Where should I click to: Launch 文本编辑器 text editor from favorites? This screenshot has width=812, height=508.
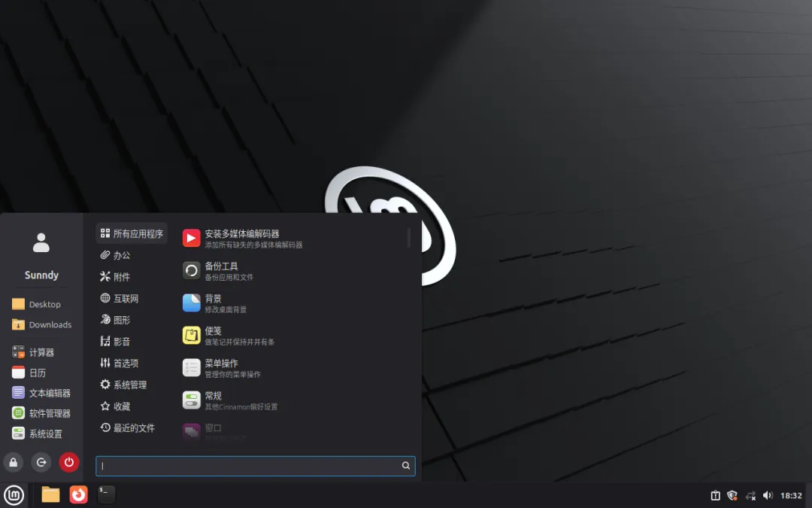click(x=41, y=393)
